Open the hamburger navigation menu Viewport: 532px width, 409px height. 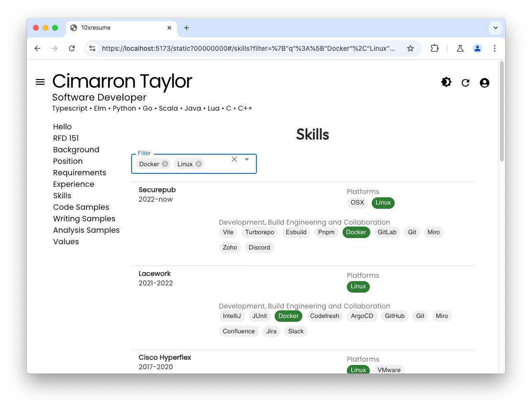(x=40, y=81)
